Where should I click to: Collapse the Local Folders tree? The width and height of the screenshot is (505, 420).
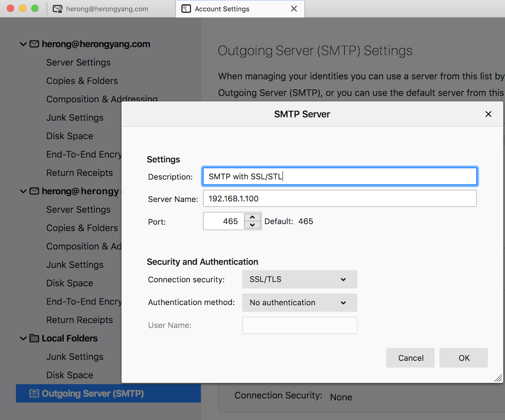coord(23,338)
